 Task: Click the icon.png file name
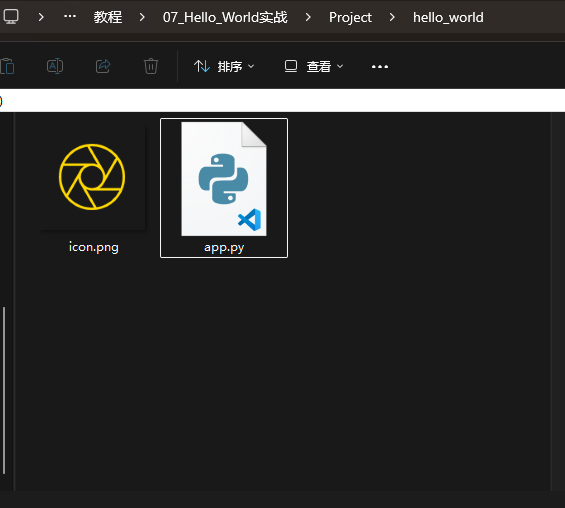94,247
